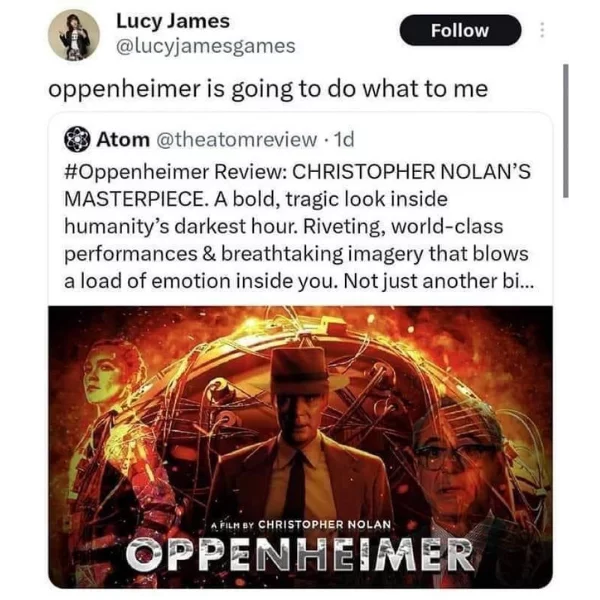The image size is (600, 600).
Task: Click 'A Film by Christopher Nolan' caption
Action: 302,524
